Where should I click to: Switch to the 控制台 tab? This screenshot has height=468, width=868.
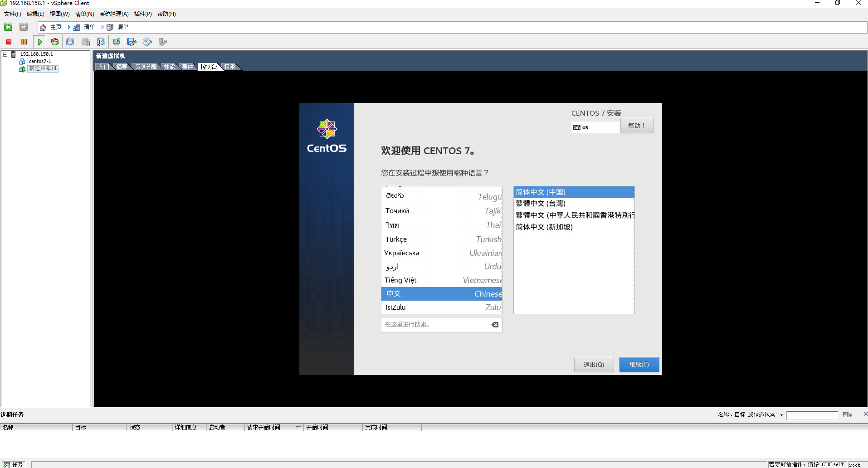(x=209, y=67)
